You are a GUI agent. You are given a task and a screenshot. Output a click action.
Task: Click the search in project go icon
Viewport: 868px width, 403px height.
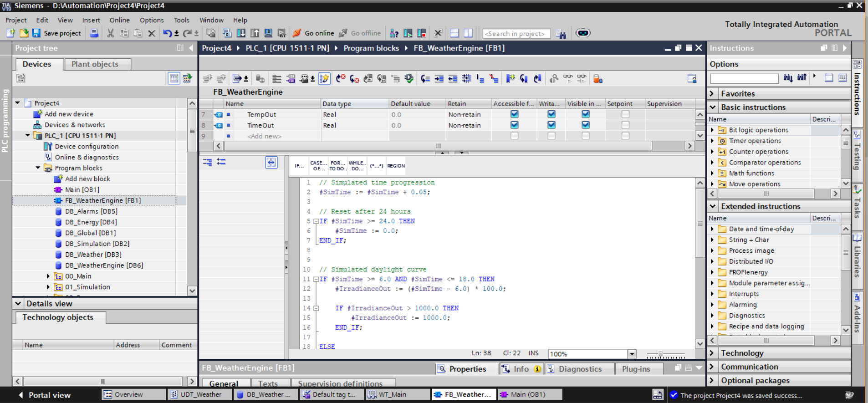(561, 34)
